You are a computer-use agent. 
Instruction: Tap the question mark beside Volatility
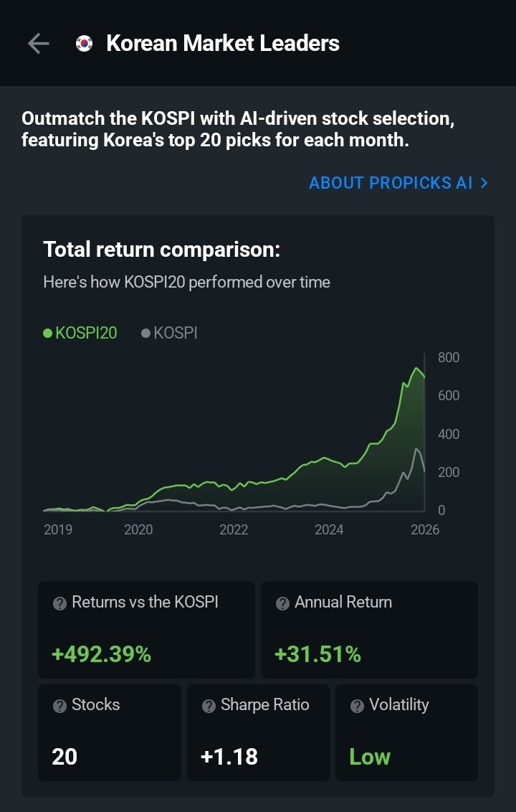(357, 706)
